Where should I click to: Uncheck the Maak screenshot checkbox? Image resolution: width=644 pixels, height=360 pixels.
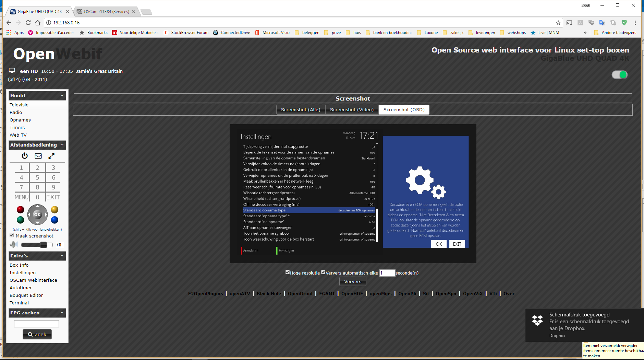pyautogui.click(x=12, y=235)
